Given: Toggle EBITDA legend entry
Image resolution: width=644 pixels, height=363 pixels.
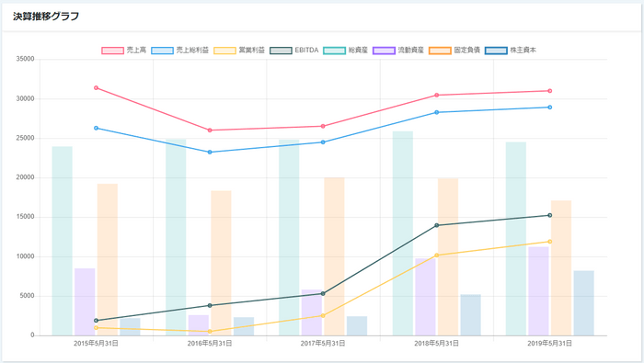Looking at the screenshot, I should 294,51.
